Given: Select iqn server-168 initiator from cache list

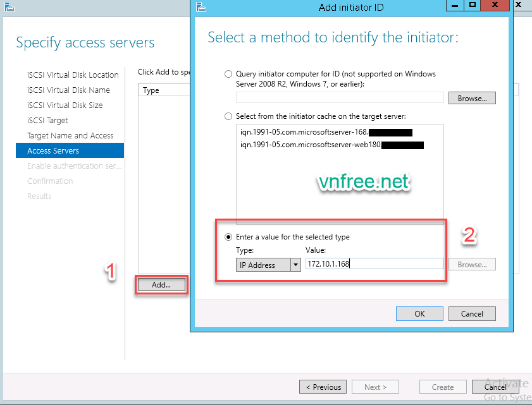Looking at the screenshot, I should point(304,133).
